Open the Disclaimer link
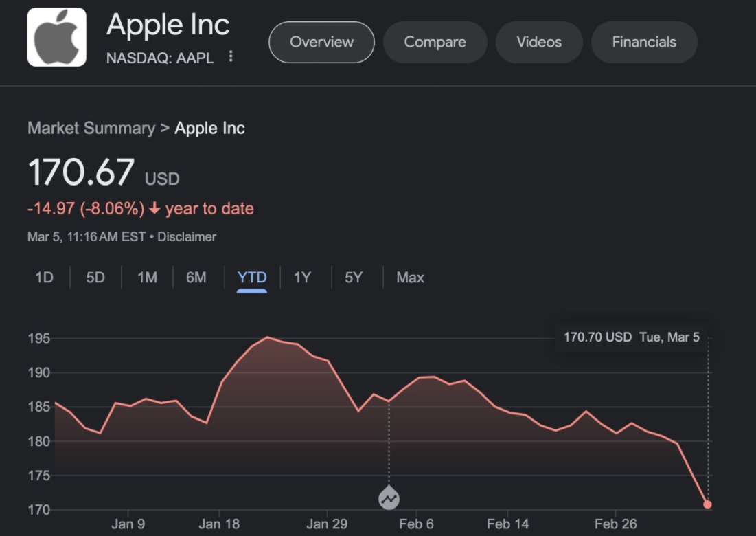This screenshot has width=756, height=536. point(187,236)
